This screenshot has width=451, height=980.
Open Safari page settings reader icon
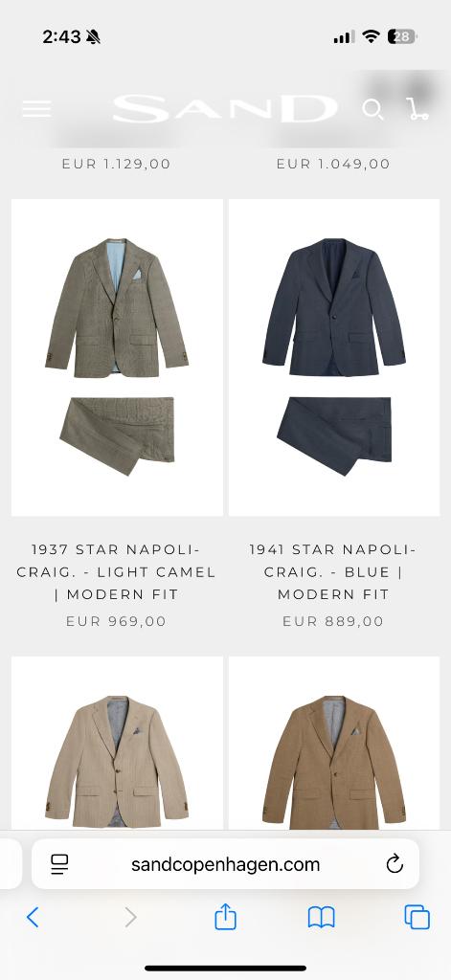tap(59, 864)
